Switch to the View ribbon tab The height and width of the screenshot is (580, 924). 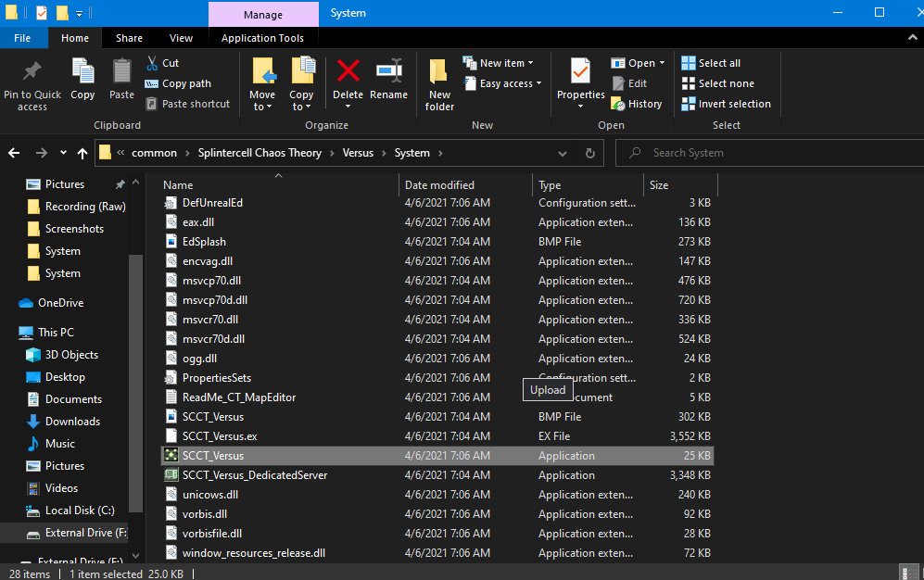click(181, 38)
